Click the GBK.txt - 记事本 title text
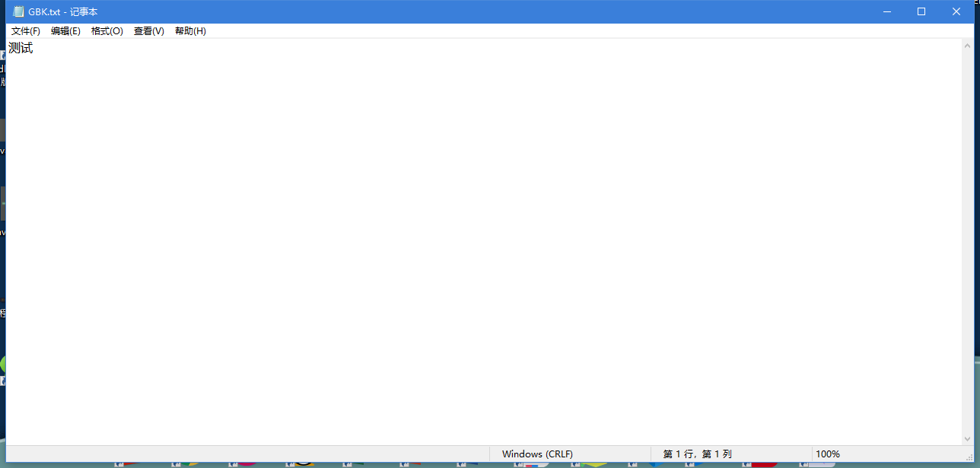This screenshot has height=468, width=980. (63, 12)
